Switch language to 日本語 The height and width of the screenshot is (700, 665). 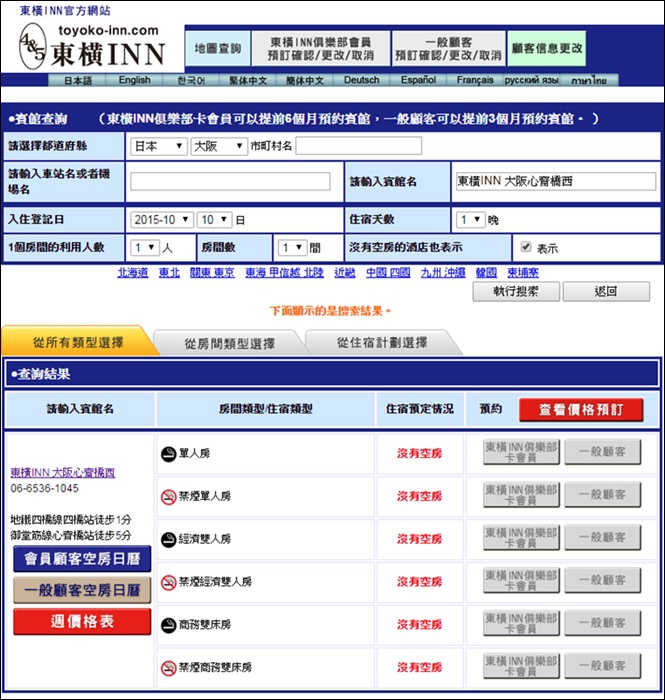coord(78,80)
